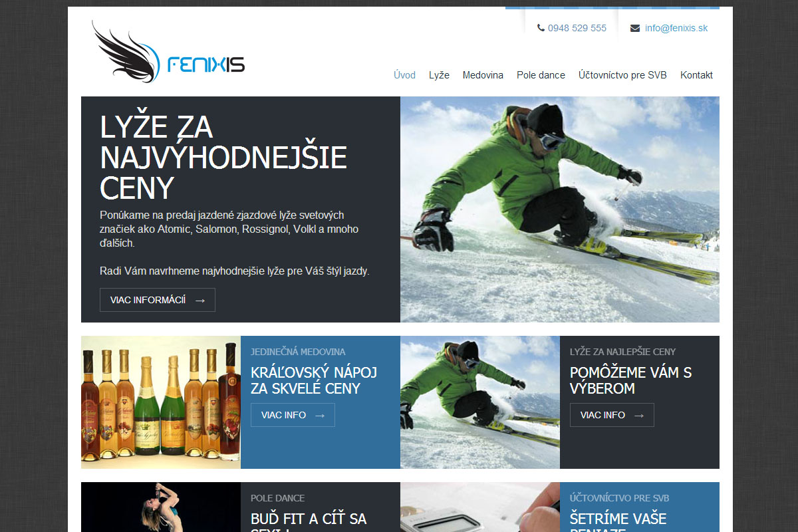The image size is (798, 532).
Task: Select Pole dance in the navigation
Action: tap(541, 75)
